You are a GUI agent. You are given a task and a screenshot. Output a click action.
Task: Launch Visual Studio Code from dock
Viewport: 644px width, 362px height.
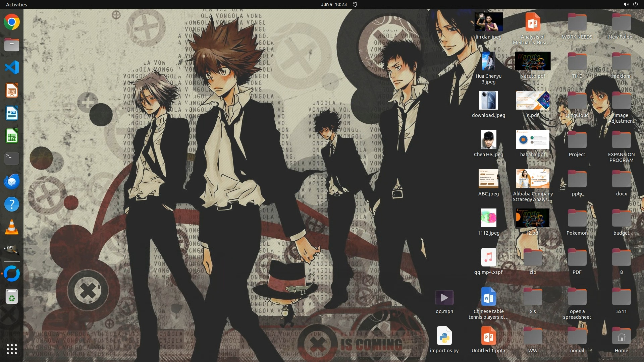click(12, 68)
